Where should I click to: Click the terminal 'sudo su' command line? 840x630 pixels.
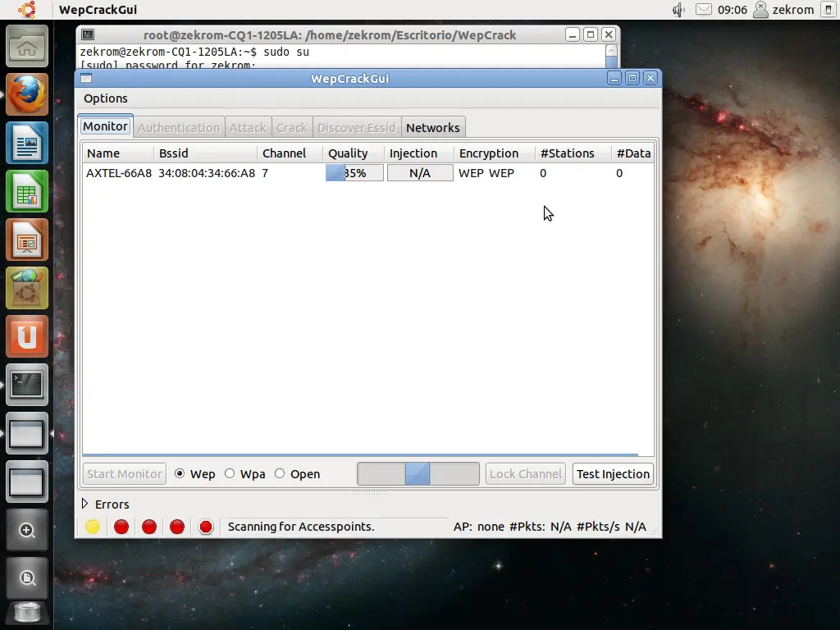[194, 52]
